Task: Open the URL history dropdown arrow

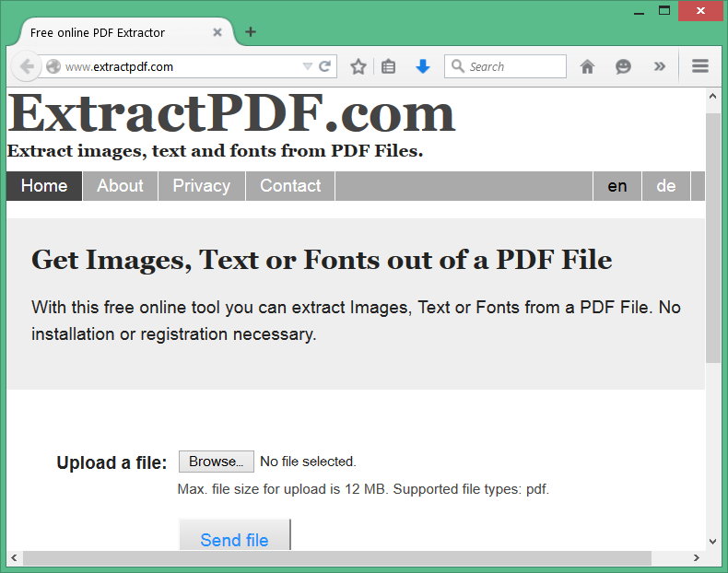Action: 308,66
